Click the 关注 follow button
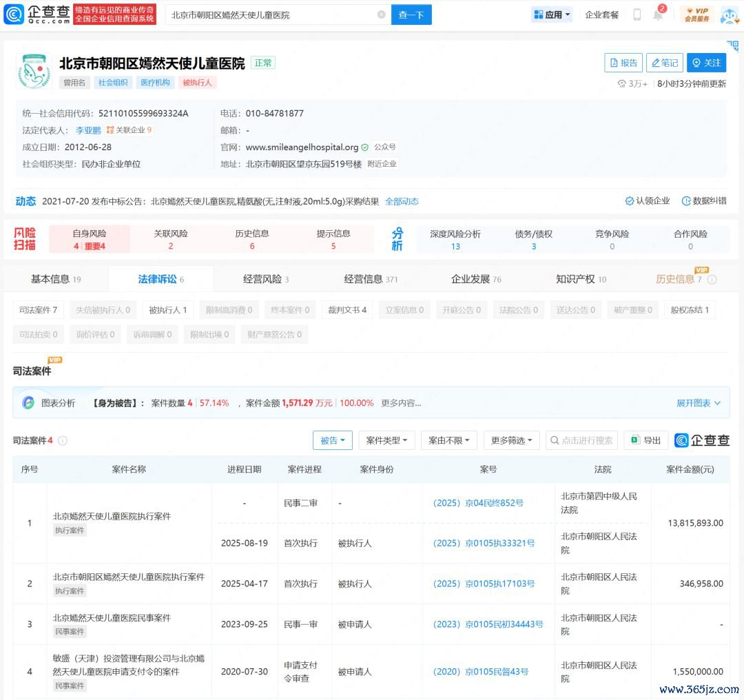 pos(707,63)
